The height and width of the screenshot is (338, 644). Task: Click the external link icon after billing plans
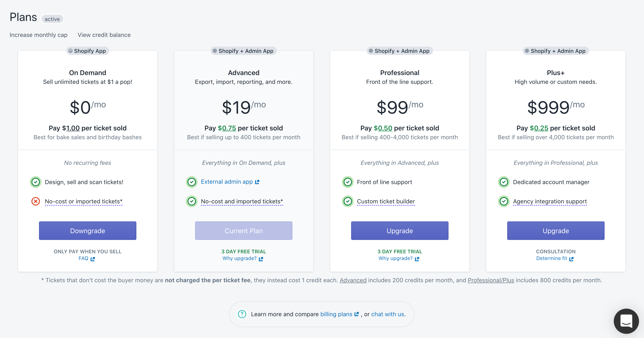(x=357, y=314)
